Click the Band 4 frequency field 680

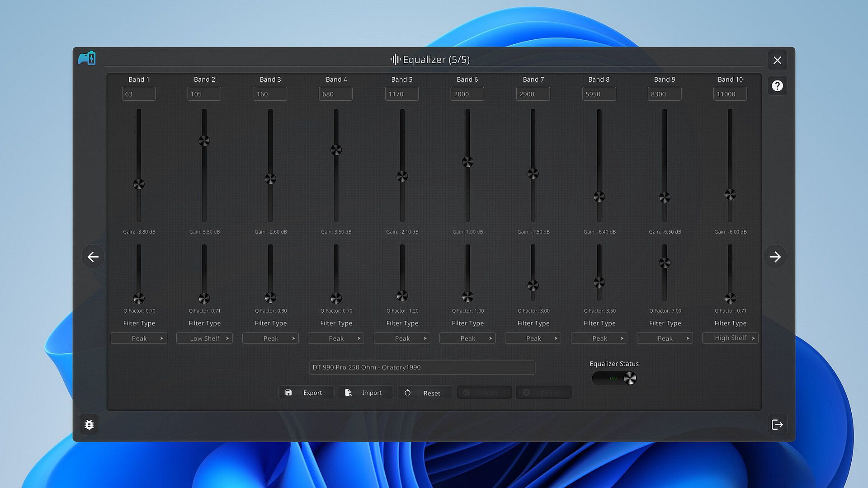click(335, 94)
